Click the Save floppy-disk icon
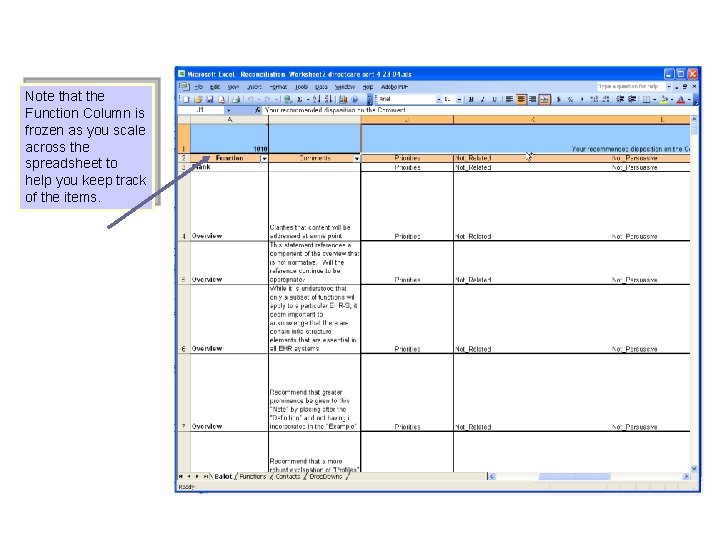Viewport: 720px width, 540px height. 210,99
